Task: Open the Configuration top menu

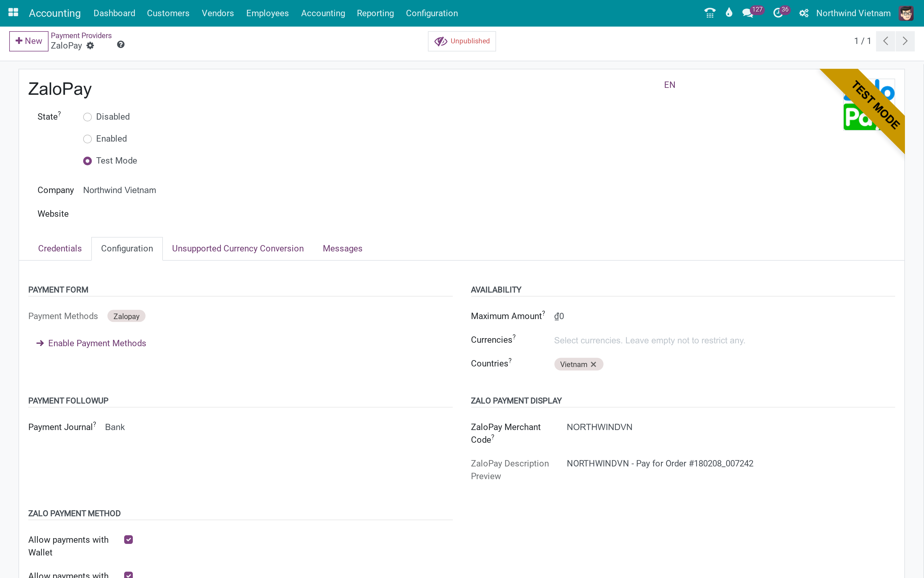Action: [x=432, y=13]
